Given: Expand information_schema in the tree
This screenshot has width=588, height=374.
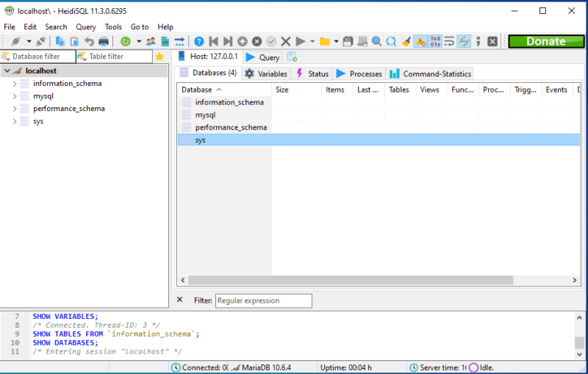Looking at the screenshot, I should [x=15, y=84].
